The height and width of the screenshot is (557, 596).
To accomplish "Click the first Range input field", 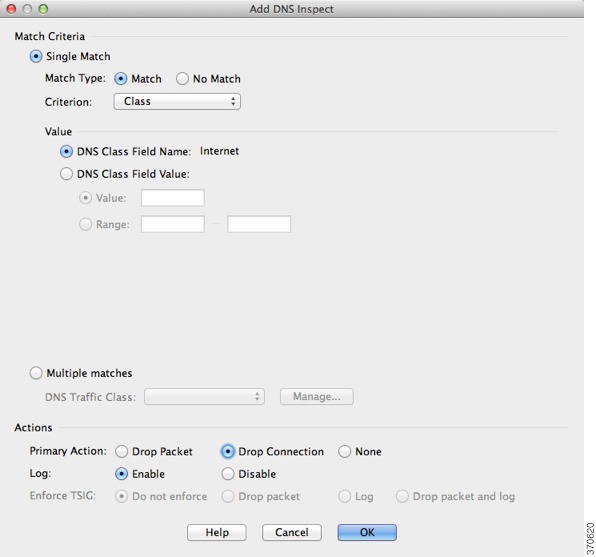I will 173,224.
